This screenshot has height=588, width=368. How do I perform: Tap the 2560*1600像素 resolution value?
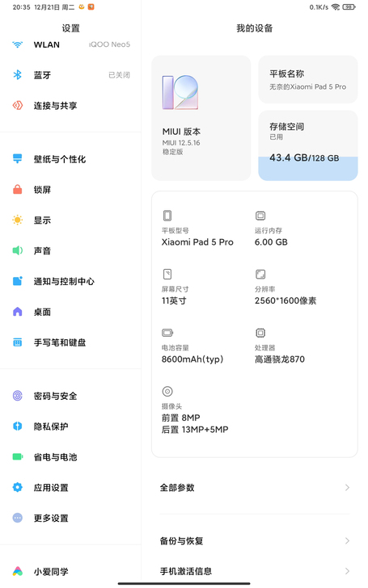tap(286, 300)
